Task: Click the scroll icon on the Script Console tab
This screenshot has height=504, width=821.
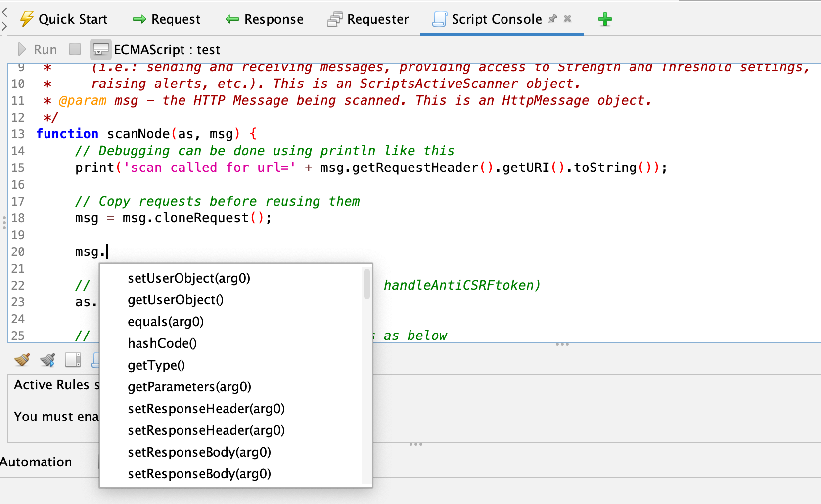Action: 437,19
